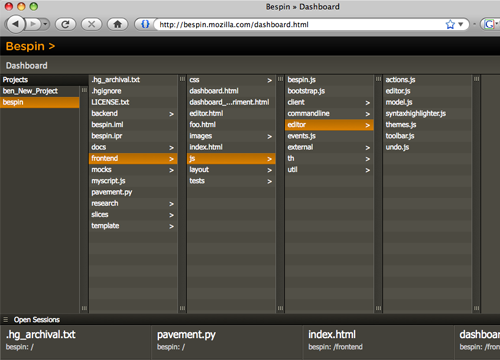500x360 pixels.
Task: Select the .hgignore file
Action: coord(133,91)
